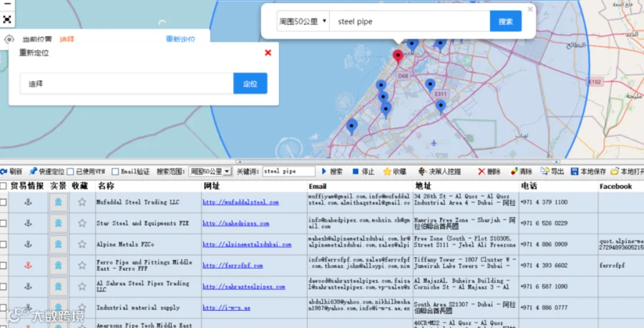This screenshot has height=328, width=644.
Task: Click anchor icon for Alpine Metals FZCo
Action: click(28, 244)
